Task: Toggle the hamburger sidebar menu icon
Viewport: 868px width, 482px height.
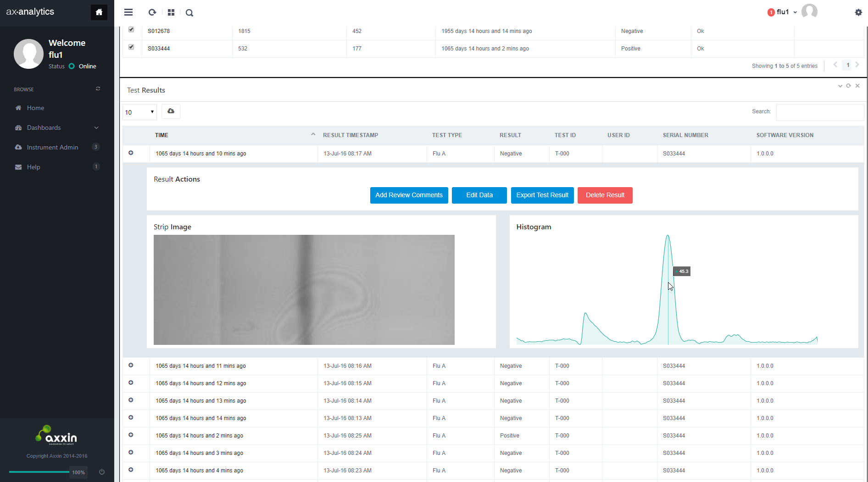Action: pos(128,12)
